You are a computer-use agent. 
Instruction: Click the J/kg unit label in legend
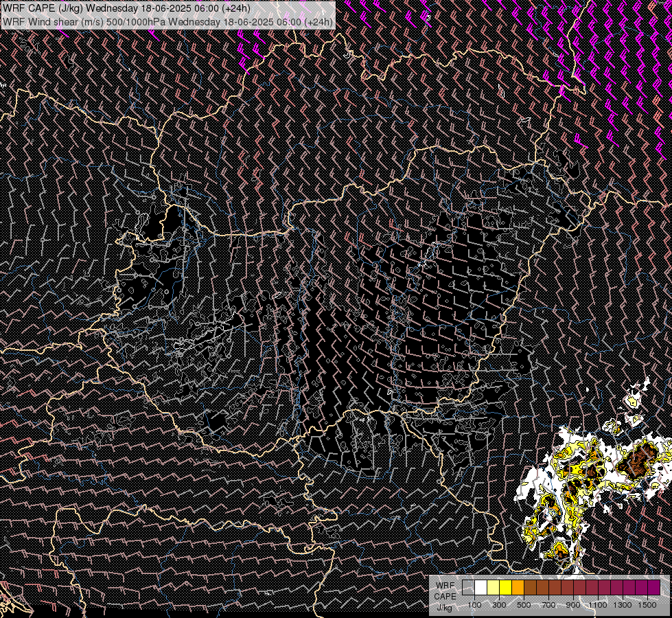click(x=445, y=608)
